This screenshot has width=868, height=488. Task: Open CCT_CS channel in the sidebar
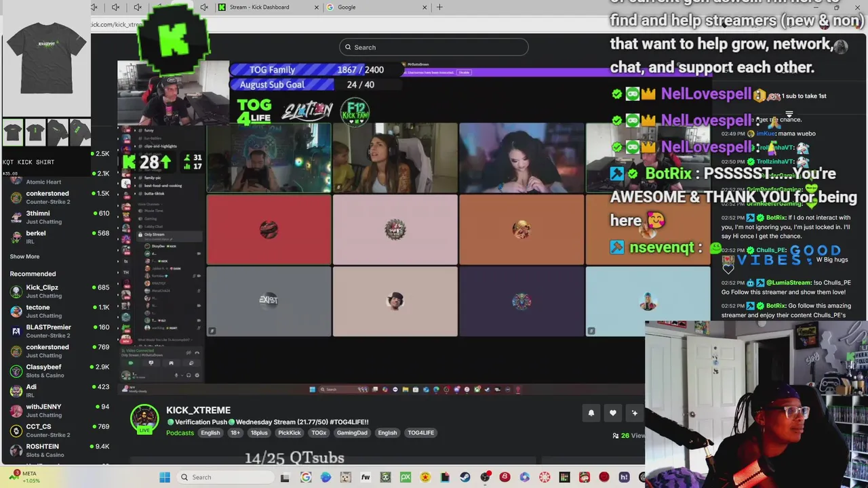click(60, 430)
